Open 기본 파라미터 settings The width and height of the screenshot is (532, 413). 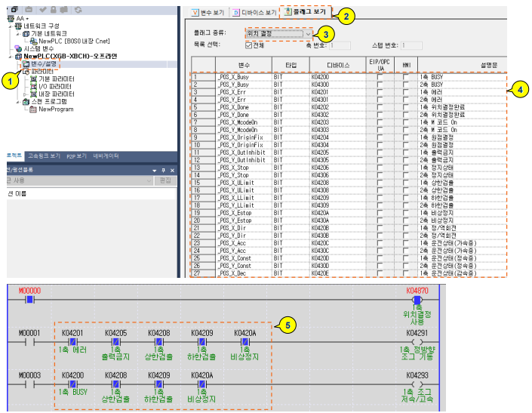coord(55,79)
